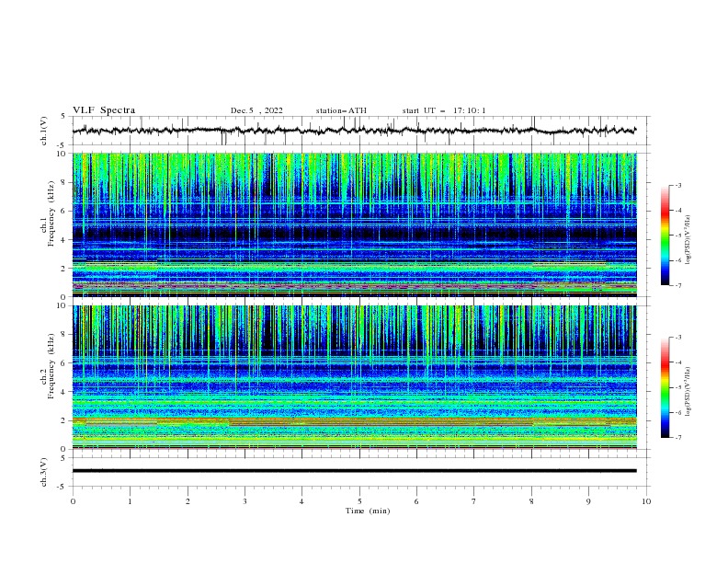The height and width of the screenshot is (563, 728).
Task: Click the "5" tick of ch.1(V) axis
Action: [x=64, y=116]
